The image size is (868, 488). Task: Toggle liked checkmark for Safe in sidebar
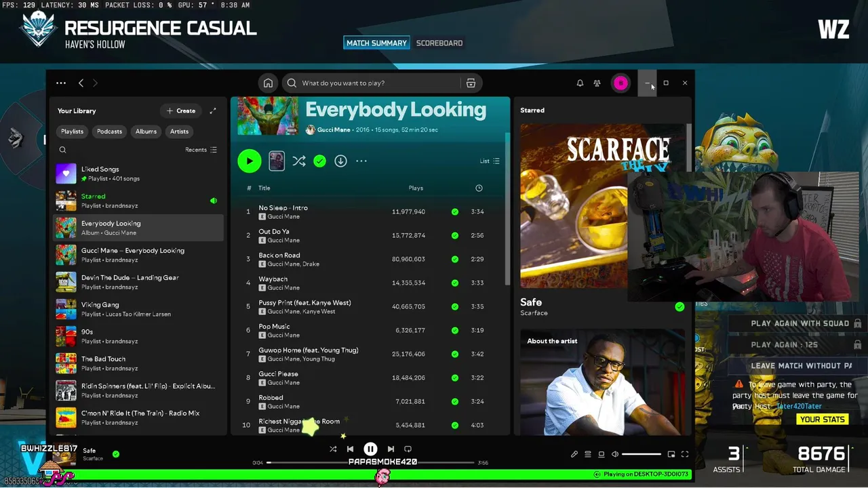(x=679, y=306)
